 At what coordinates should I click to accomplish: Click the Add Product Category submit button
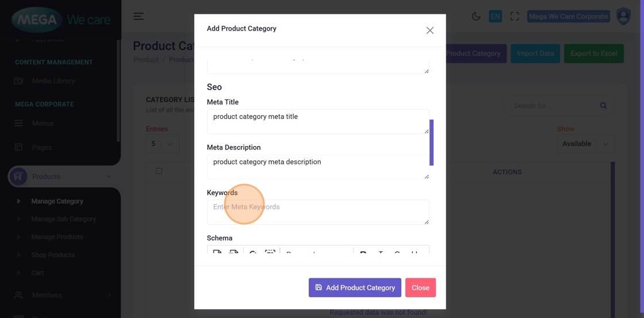click(355, 288)
